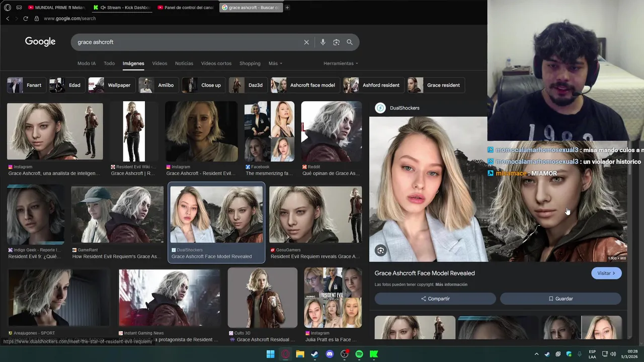
Task: Filter images by Wallpaper chip
Action: pos(111,85)
